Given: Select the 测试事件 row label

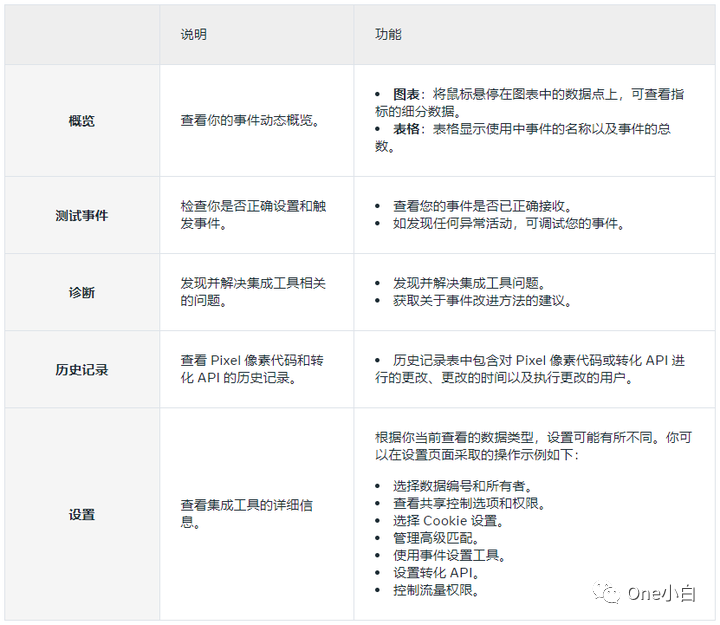Looking at the screenshot, I should pyautogui.click(x=82, y=215).
